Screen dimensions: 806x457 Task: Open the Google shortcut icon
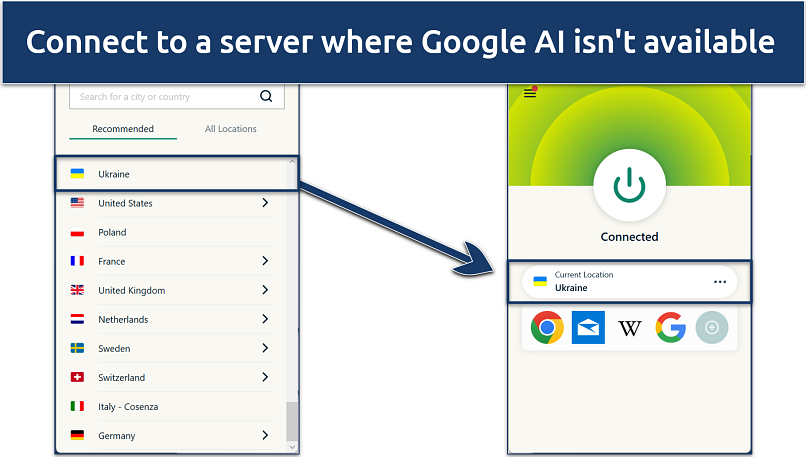[671, 327]
